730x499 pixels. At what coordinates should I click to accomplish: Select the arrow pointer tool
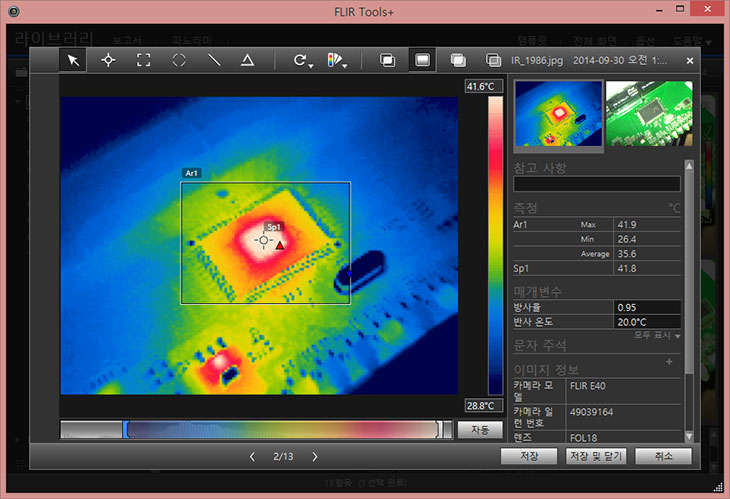(x=73, y=60)
